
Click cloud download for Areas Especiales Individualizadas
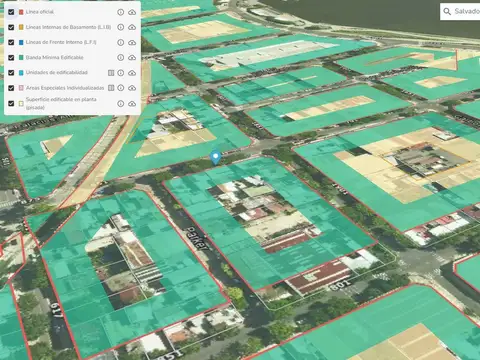click(x=132, y=88)
